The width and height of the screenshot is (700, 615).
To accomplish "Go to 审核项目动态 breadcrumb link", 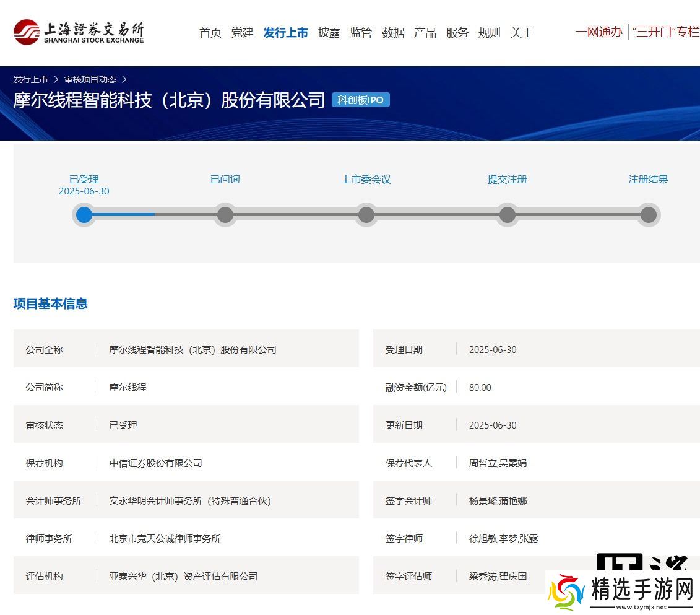I will click(90, 79).
